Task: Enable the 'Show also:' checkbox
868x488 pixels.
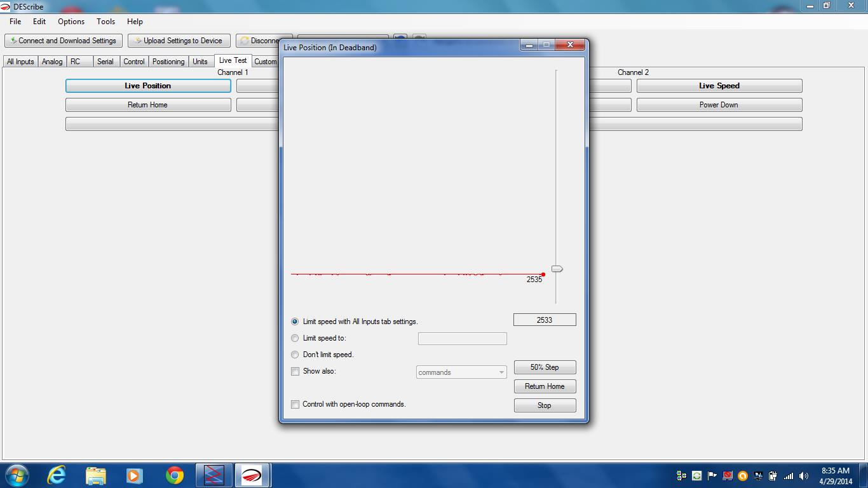Action: [x=295, y=371]
